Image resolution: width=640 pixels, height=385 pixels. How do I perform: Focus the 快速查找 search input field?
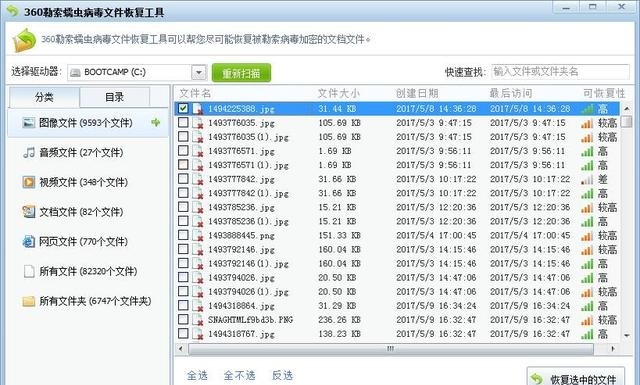560,72
